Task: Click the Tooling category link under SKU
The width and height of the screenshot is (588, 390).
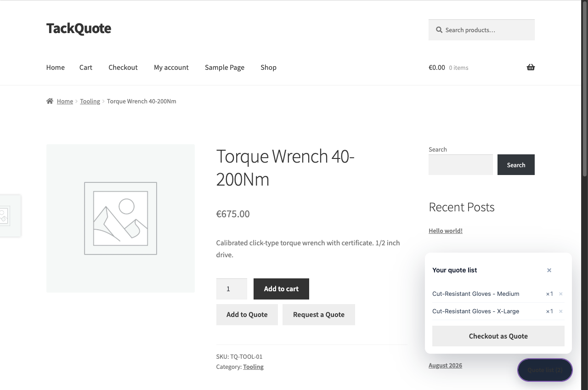Action: 253,367
